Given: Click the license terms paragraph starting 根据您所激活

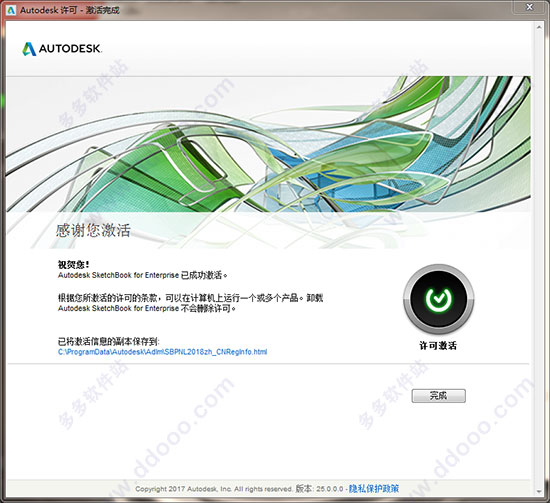Looking at the screenshot, I should (190, 303).
